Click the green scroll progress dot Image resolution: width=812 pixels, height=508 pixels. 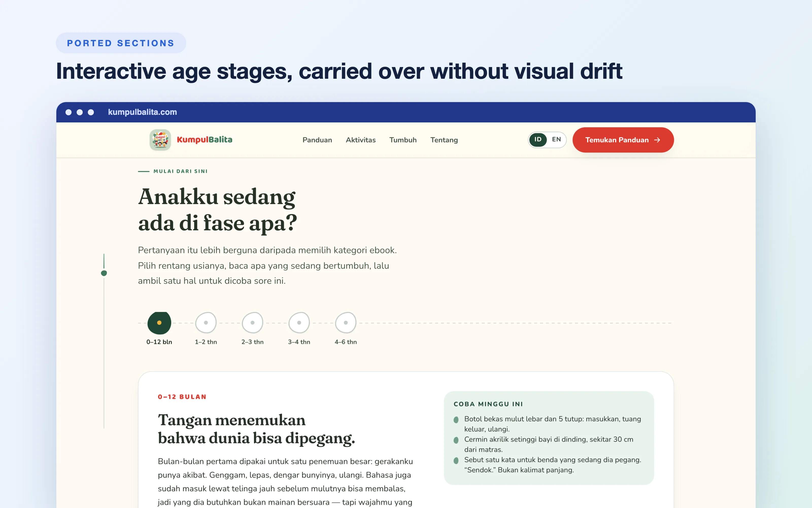pos(104,273)
